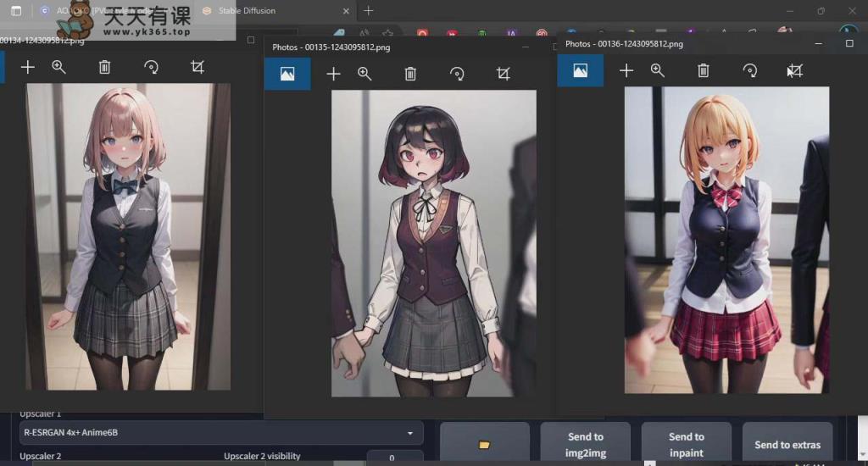Open the browser tab actions icon
The height and width of the screenshot is (466, 868).
click(x=16, y=10)
